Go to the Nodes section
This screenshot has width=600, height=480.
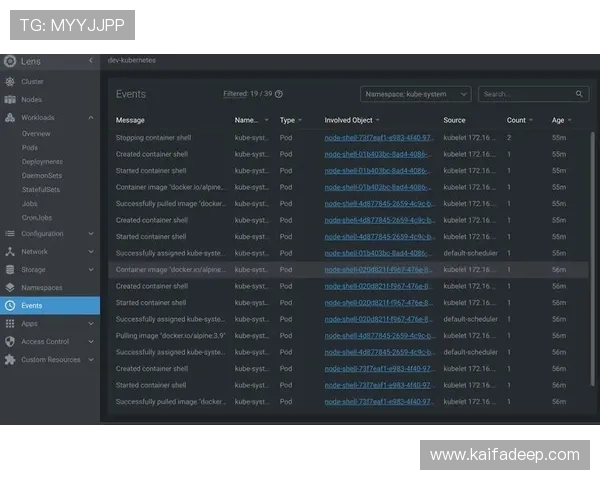[x=31, y=100]
